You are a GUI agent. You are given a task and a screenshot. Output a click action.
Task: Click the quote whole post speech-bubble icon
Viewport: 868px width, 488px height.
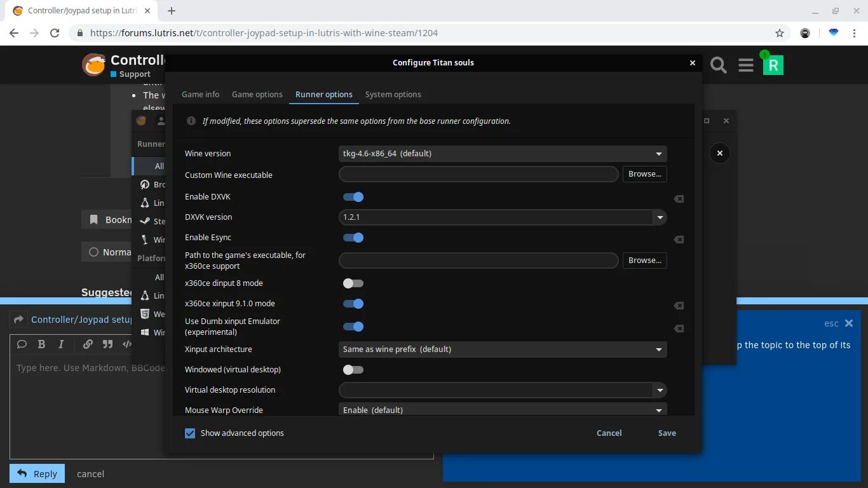[22, 344]
